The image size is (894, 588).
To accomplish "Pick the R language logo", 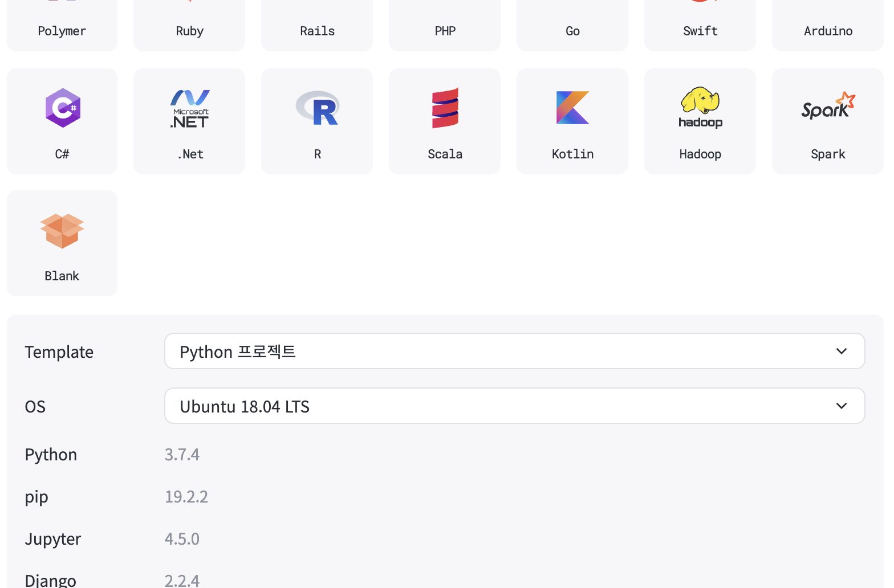I will [x=318, y=108].
